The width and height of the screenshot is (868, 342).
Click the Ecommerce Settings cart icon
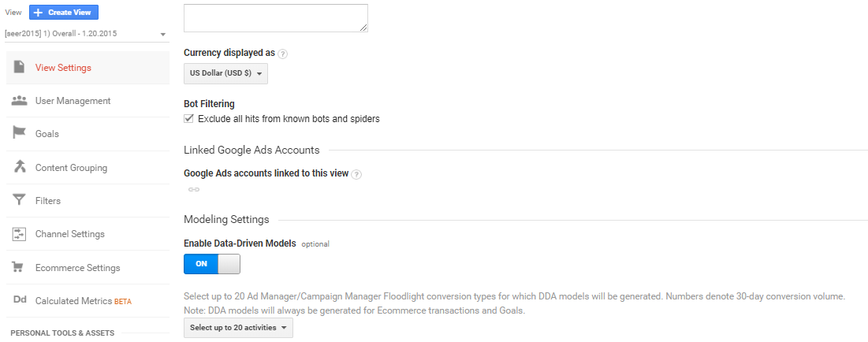pyautogui.click(x=20, y=267)
